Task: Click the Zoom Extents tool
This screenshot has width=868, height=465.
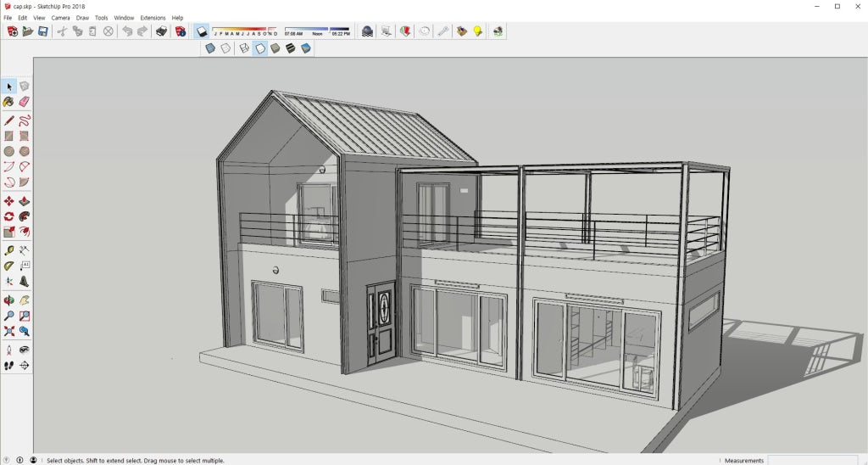Action: coord(8,332)
